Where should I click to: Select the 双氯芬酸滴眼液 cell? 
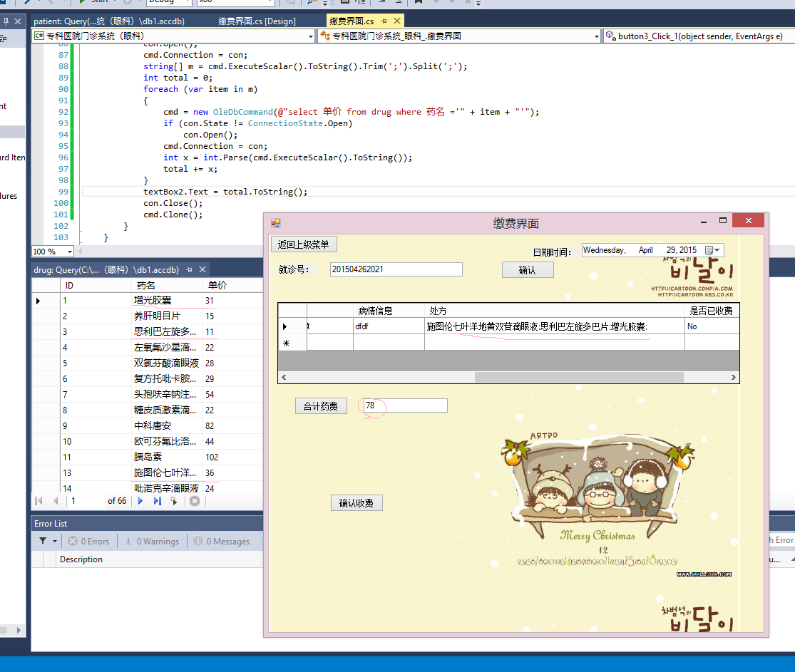(x=166, y=363)
